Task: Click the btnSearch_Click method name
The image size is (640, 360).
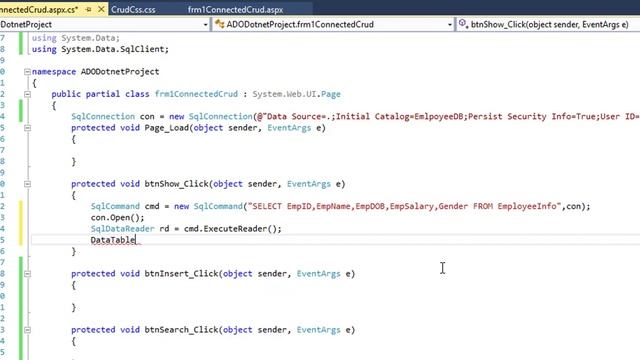Action: tap(181, 330)
